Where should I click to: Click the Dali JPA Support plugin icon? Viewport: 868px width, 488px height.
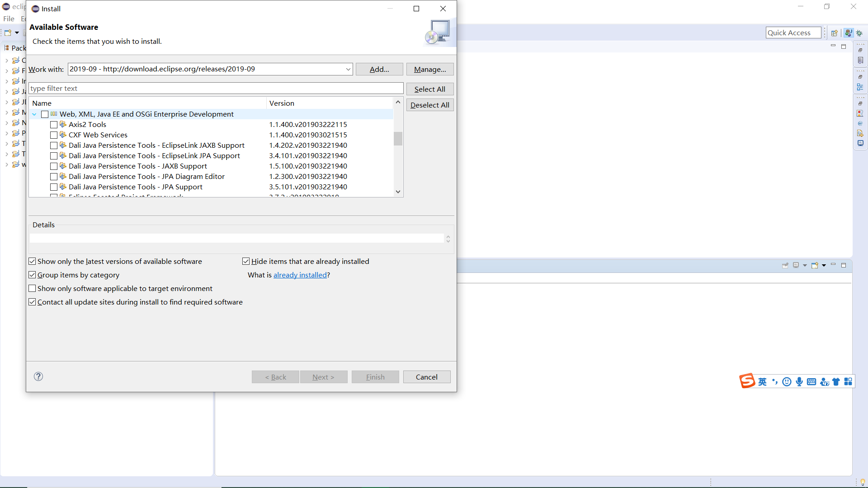64,187
